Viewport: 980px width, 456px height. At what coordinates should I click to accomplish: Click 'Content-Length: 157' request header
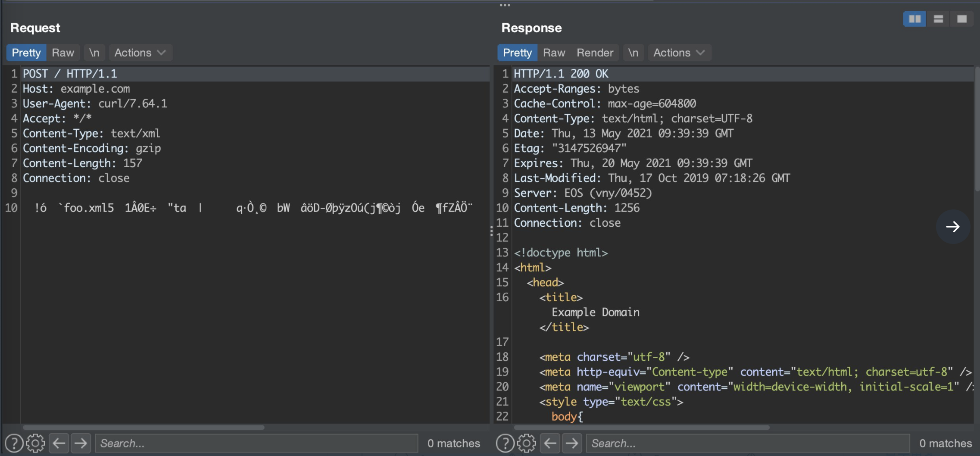(x=82, y=163)
